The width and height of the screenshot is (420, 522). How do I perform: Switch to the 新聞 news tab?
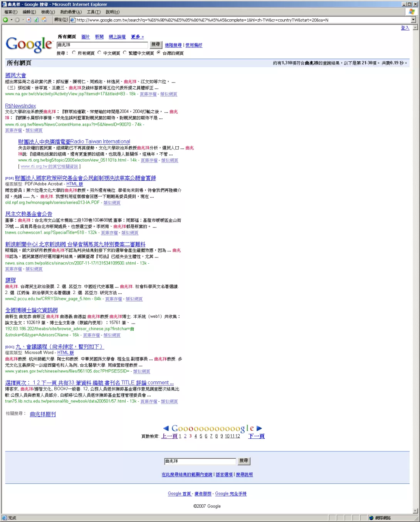99,37
